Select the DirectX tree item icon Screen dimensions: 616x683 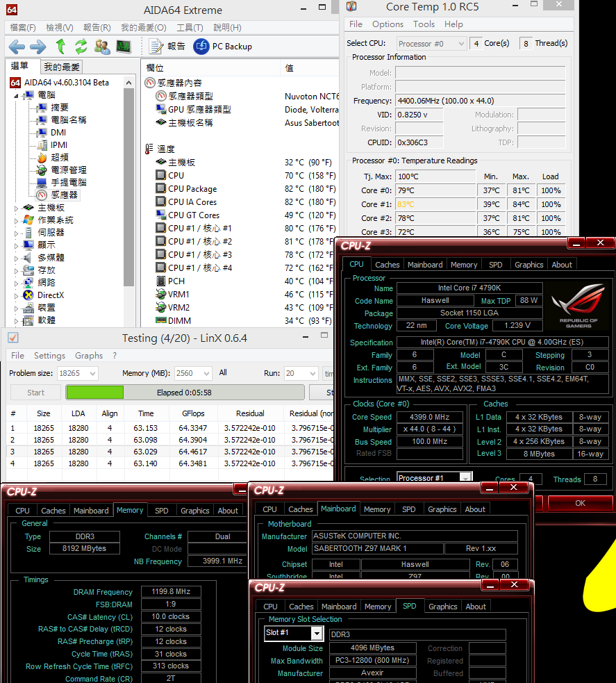(28, 295)
